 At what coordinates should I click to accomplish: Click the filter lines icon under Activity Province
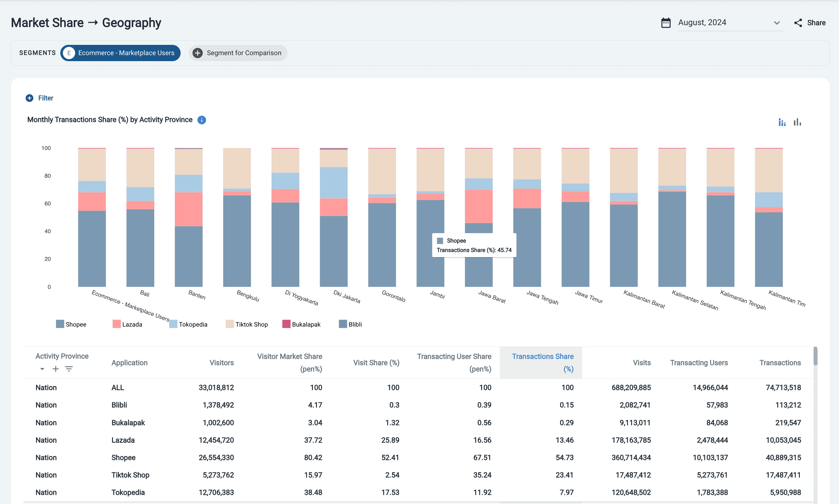pyautogui.click(x=69, y=369)
